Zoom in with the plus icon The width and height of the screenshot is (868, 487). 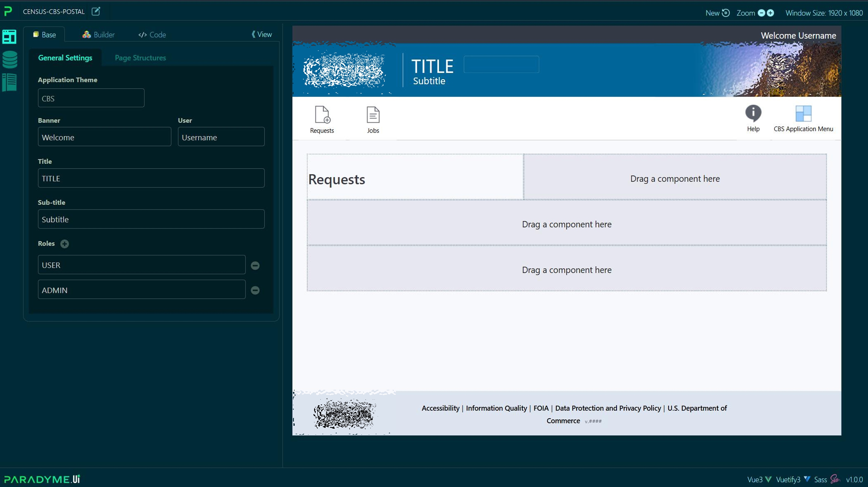[x=770, y=13]
